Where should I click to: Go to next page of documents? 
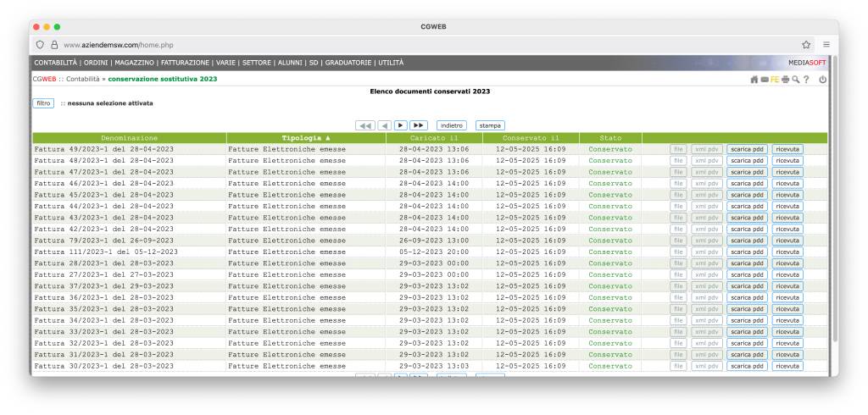(401, 125)
